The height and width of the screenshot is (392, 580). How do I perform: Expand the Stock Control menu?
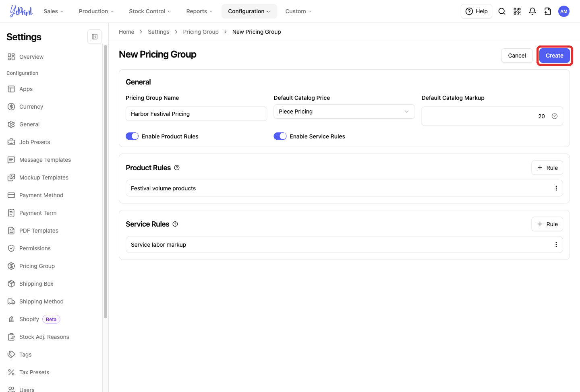click(150, 11)
